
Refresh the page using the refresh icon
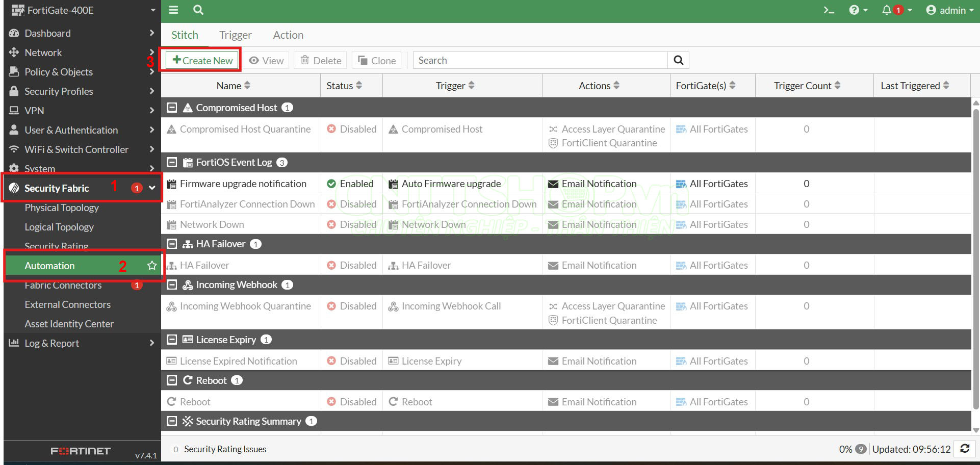click(965, 449)
